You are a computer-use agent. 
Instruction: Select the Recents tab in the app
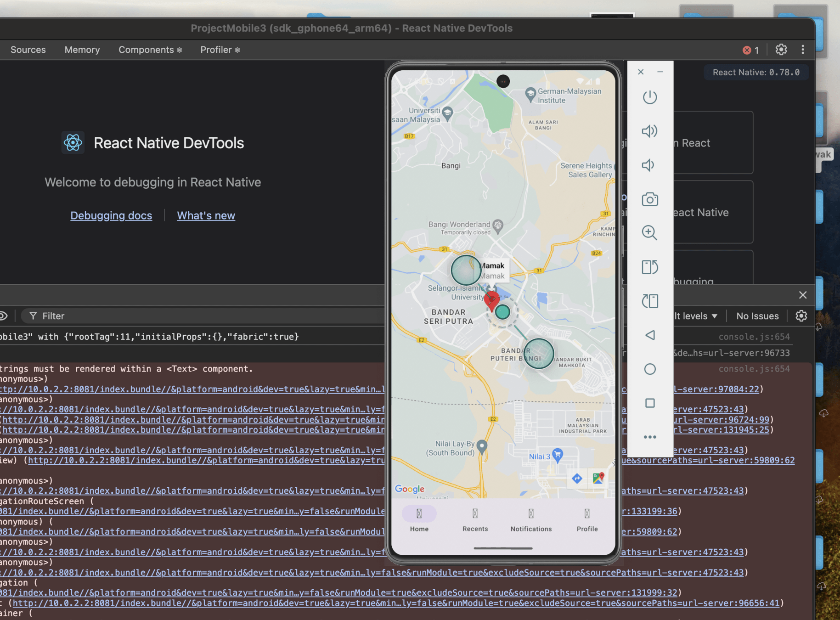[x=475, y=519]
